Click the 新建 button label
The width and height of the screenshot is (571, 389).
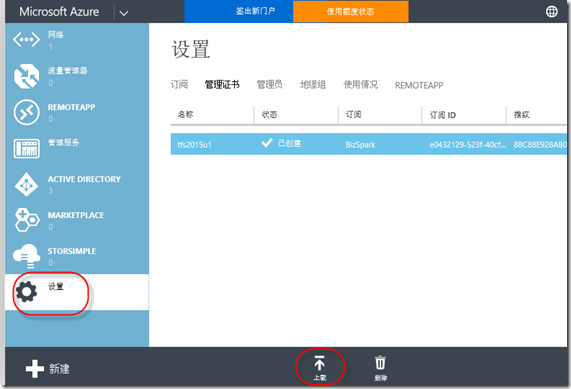[59, 369]
